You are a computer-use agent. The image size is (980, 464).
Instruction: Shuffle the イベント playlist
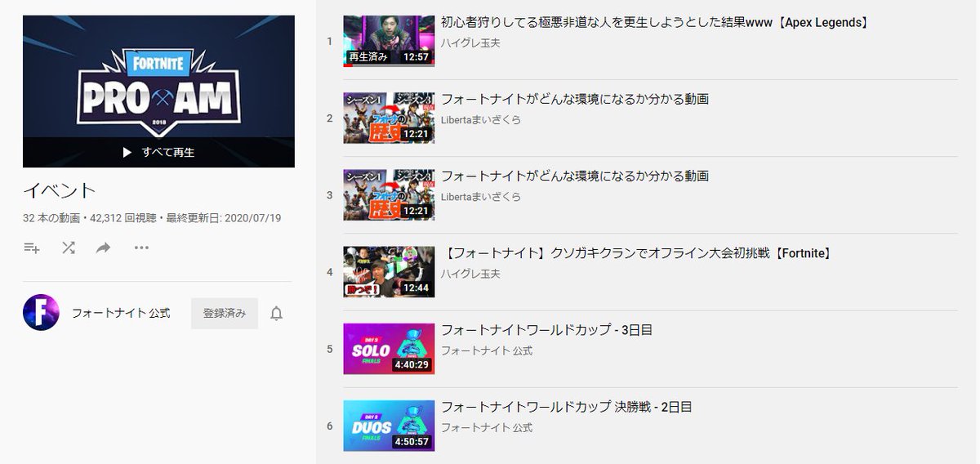click(x=69, y=248)
